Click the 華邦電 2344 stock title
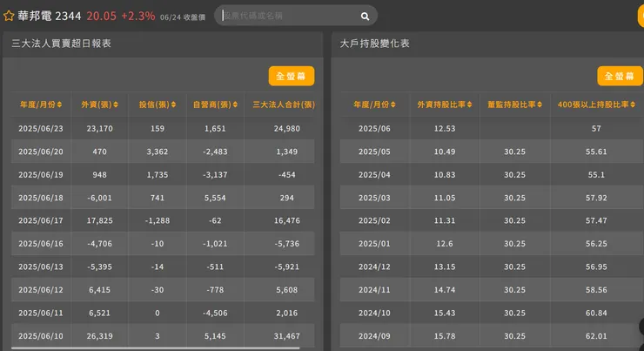The height and width of the screenshot is (351, 644). click(x=50, y=16)
